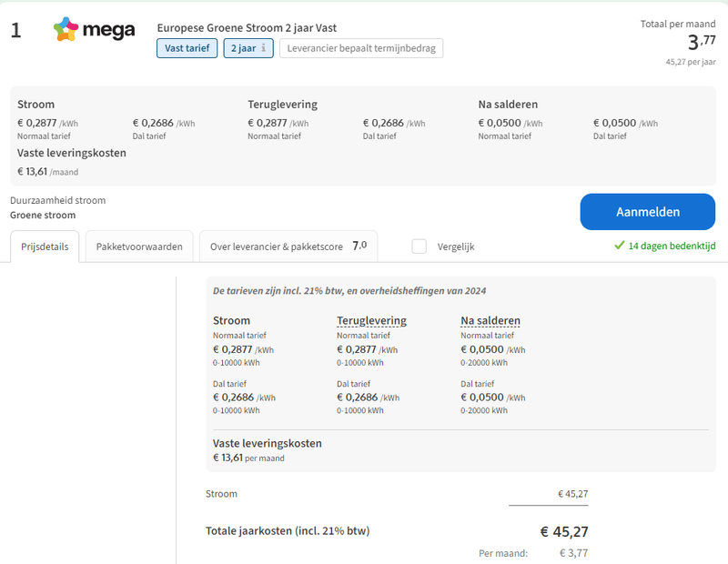Click the ranking number 1
The image size is (728, 564).
15,30
